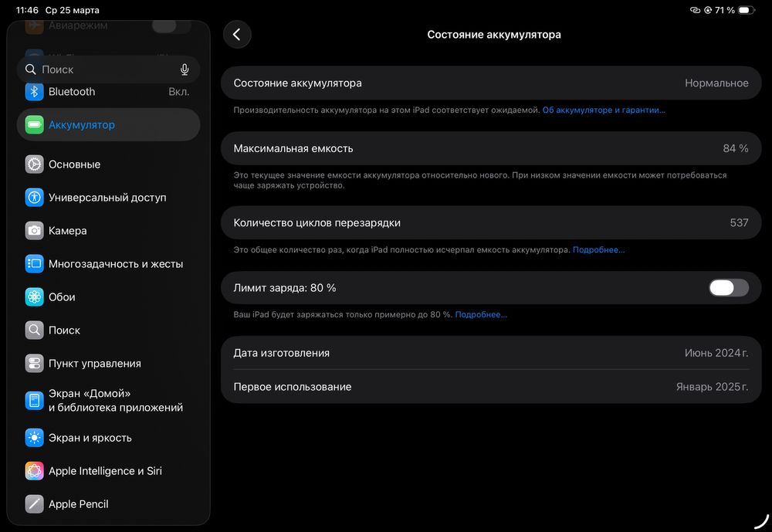Open Основные settings section
This screenshot has width=772, height=532.
[74, 164]
